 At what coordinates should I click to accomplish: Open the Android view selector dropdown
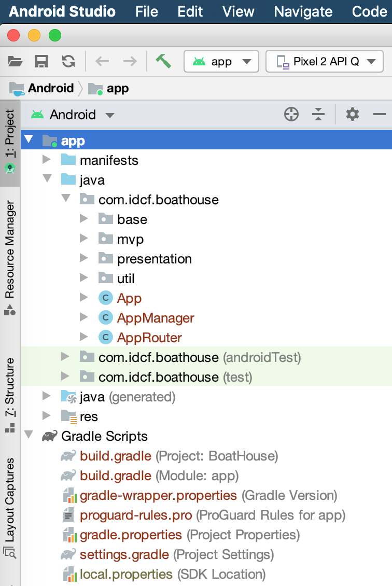click(73, 115)
